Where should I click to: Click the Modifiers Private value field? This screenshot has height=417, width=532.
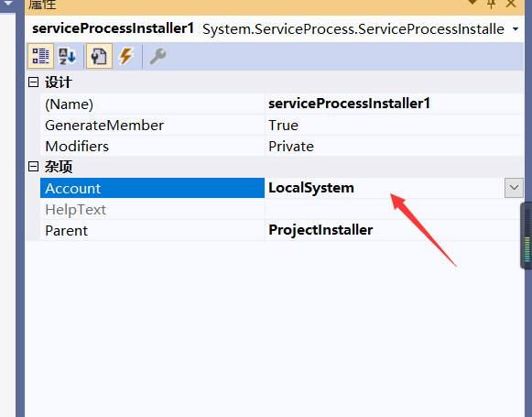tap(395, 147)
